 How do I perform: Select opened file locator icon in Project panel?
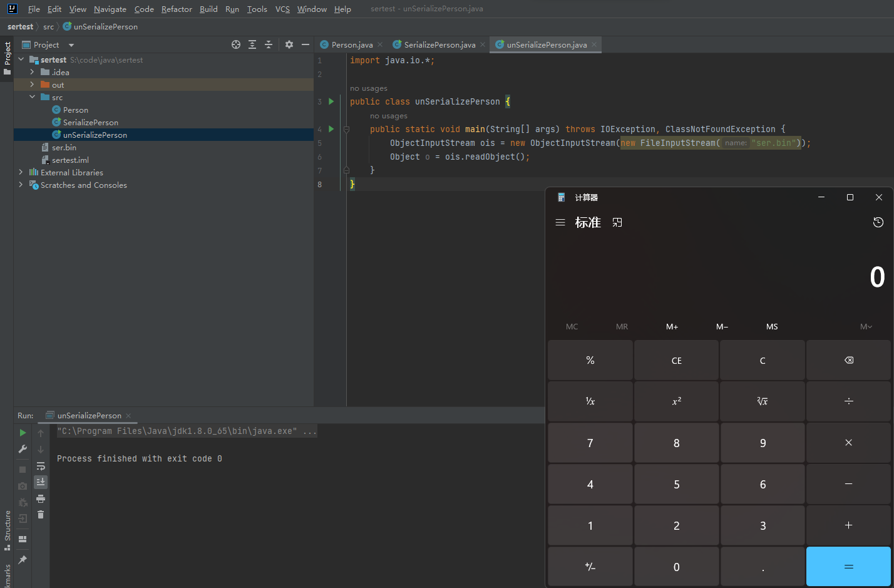[236, 44]
